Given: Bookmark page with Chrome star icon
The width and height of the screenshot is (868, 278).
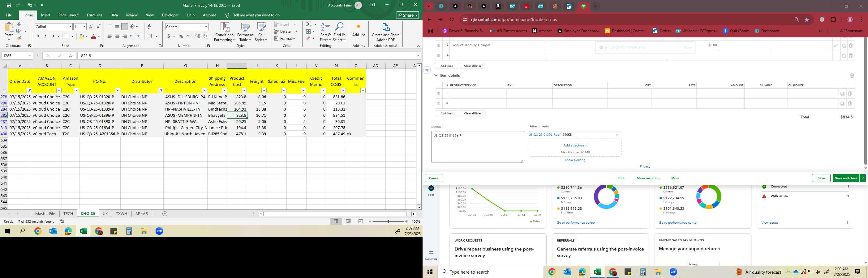Looking at the screenshot, I should pos(807,19).
